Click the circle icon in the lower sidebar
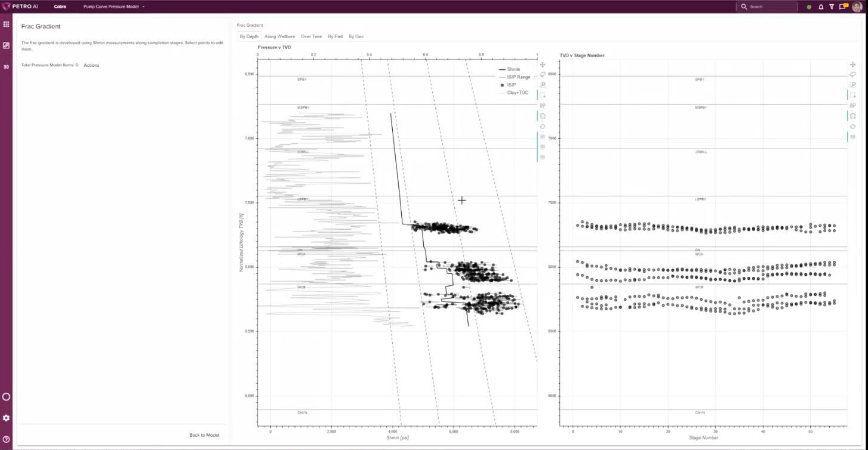The image size is (868, 450). pos(7,397)
